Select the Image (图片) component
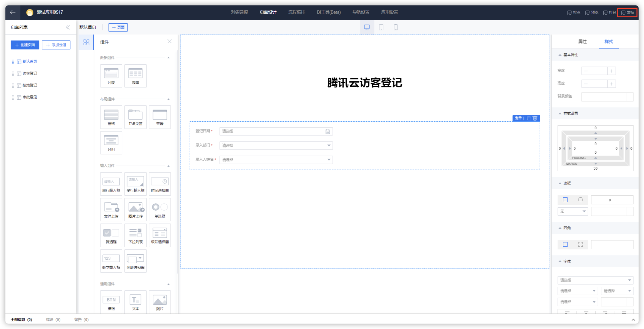 click(160, 302)
